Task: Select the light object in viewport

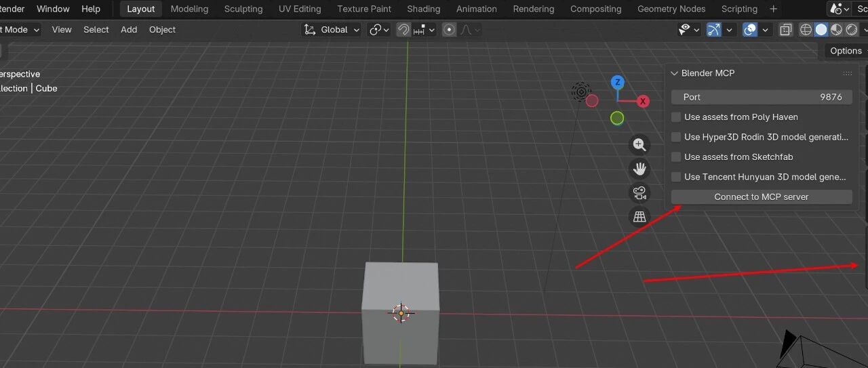Action: pos(580,91)
